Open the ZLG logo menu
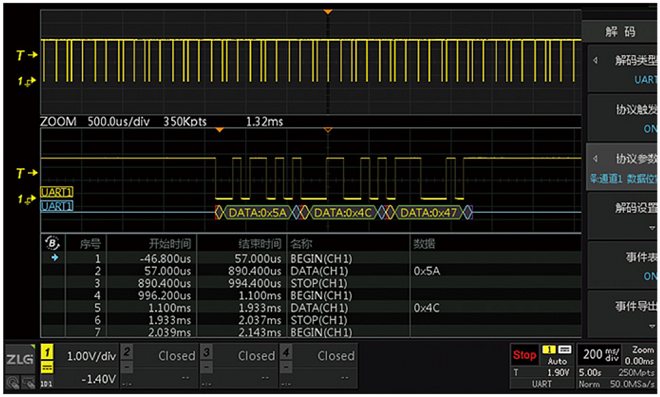 pyautogui.click(x=19, y=359)
